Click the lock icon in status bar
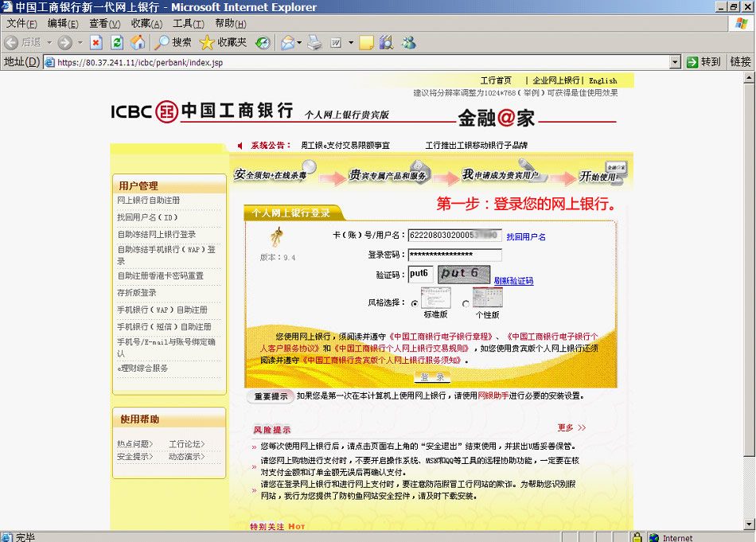Screen dimensions: 756x542 tap(637, 537)
